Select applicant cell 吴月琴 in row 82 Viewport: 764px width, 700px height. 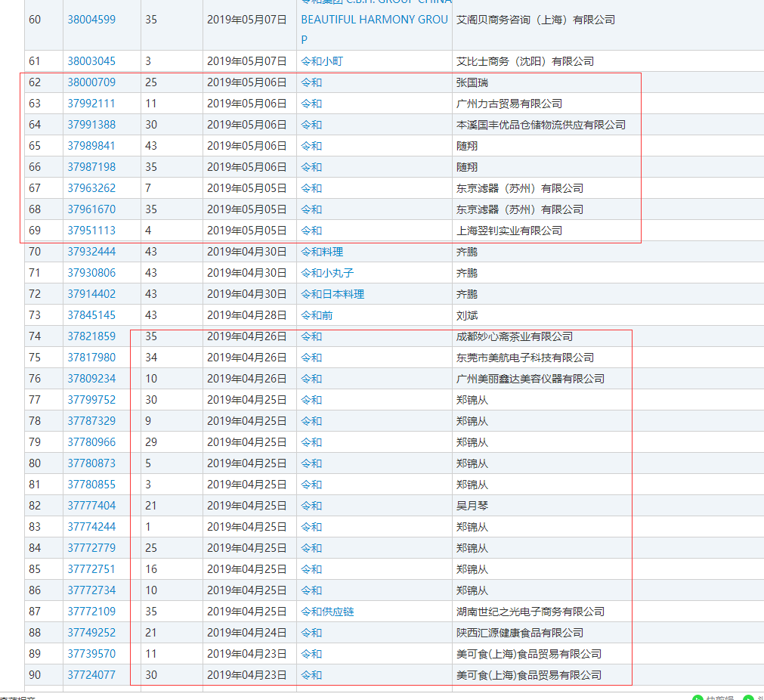[472, 506]
